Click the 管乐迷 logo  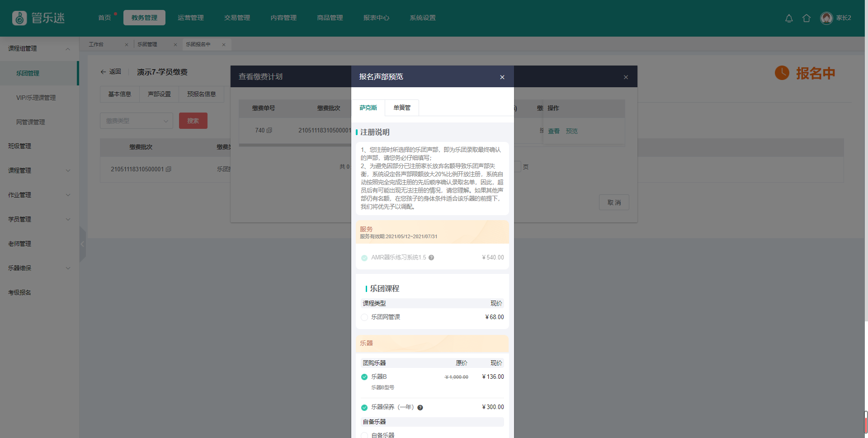pos(38,18)
